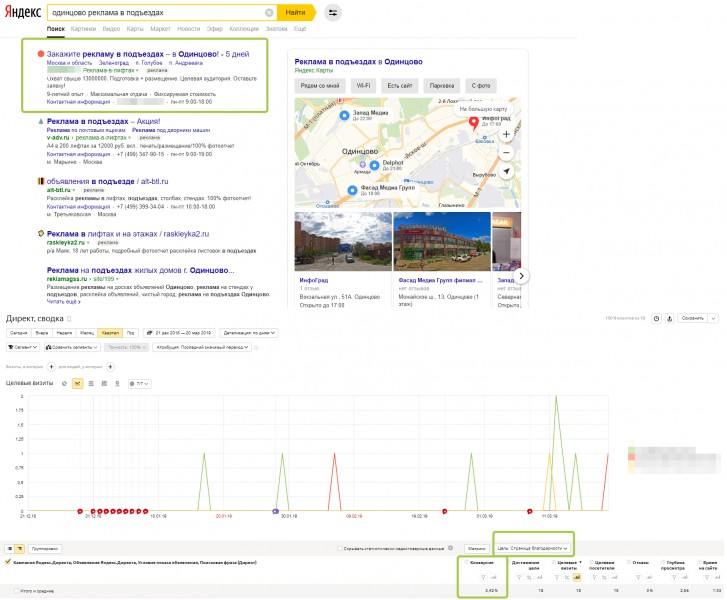Open the Метрики button
727x600 pixels.
pos(477,549)
